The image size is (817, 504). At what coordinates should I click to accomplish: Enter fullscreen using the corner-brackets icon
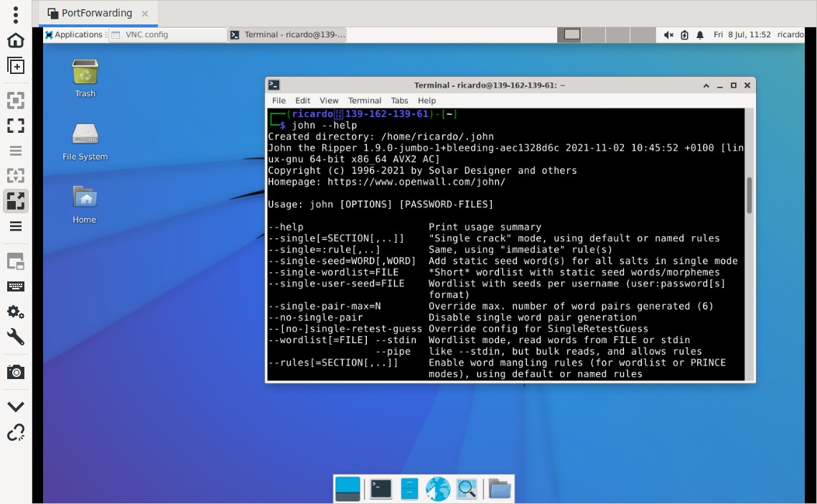click(x=16, y=126)
